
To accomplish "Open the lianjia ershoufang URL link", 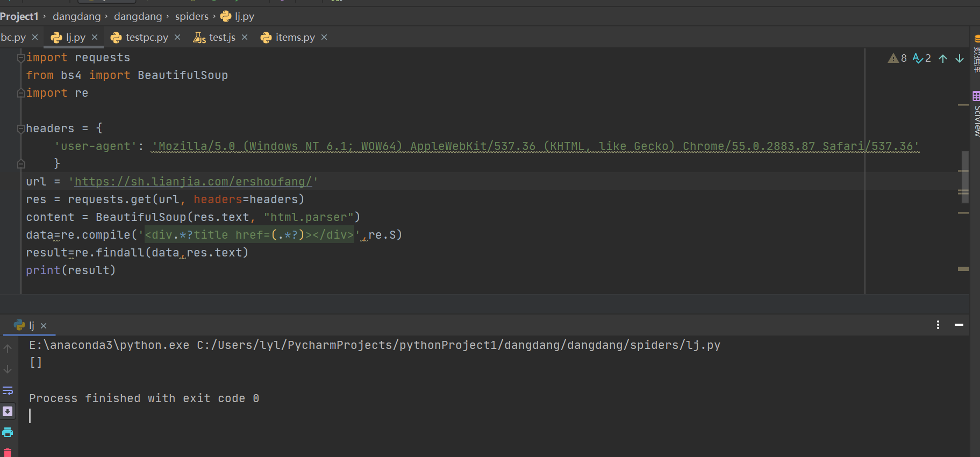I will coord(193,182).
